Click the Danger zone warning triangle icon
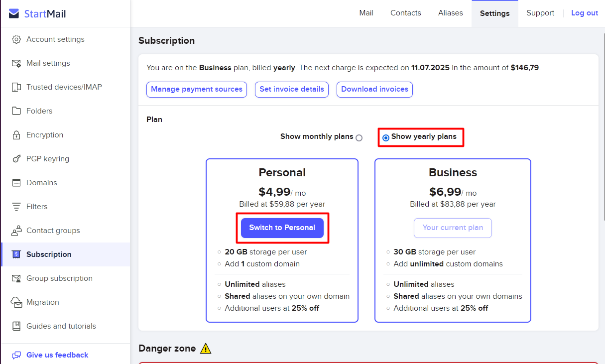Screen dimensions: 605x364 tap(206, 349)
